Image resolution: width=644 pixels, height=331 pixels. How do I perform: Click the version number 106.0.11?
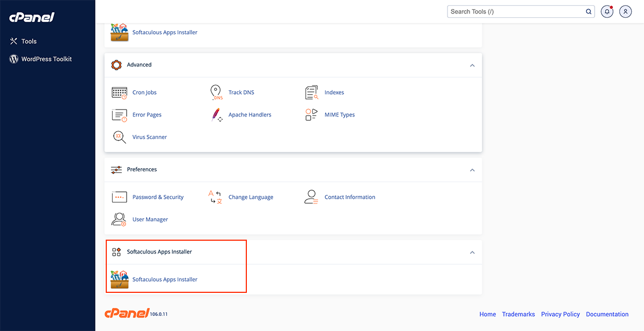point(159,314)
